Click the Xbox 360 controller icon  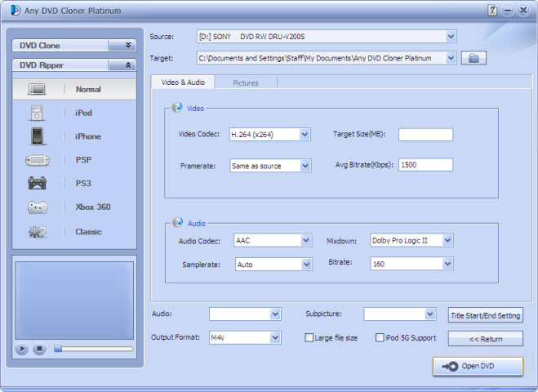coord(37,207)
